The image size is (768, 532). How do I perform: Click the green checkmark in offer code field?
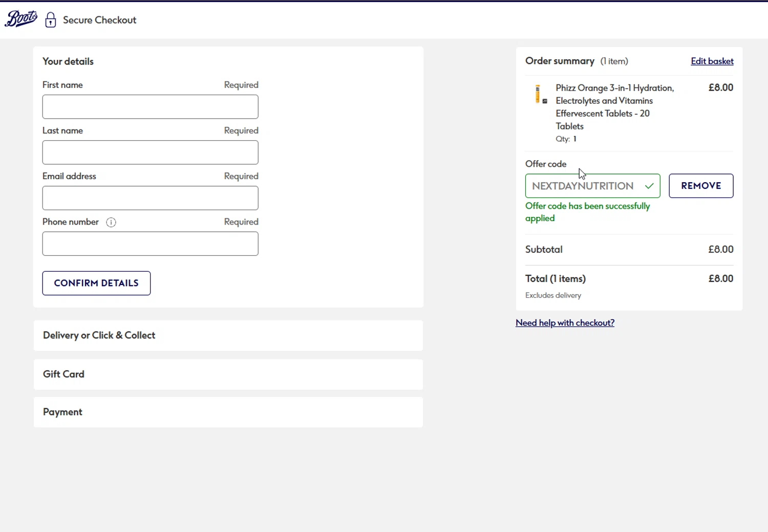pyautogui.click(x=649, y=186)
